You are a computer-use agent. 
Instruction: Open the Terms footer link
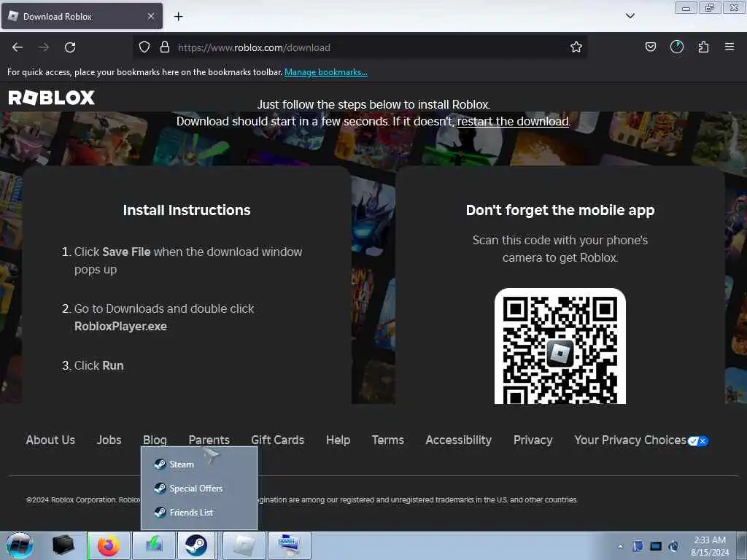coord(388,440)
